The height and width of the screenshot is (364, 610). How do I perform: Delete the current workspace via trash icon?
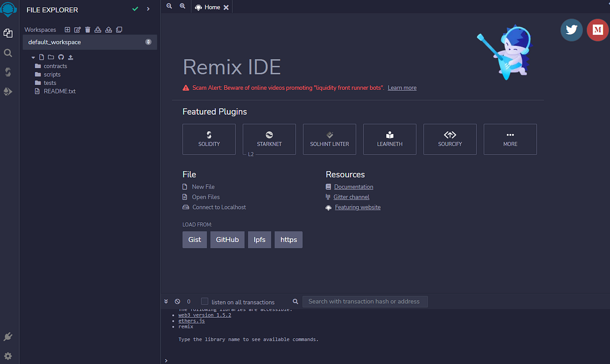[87, 29]
